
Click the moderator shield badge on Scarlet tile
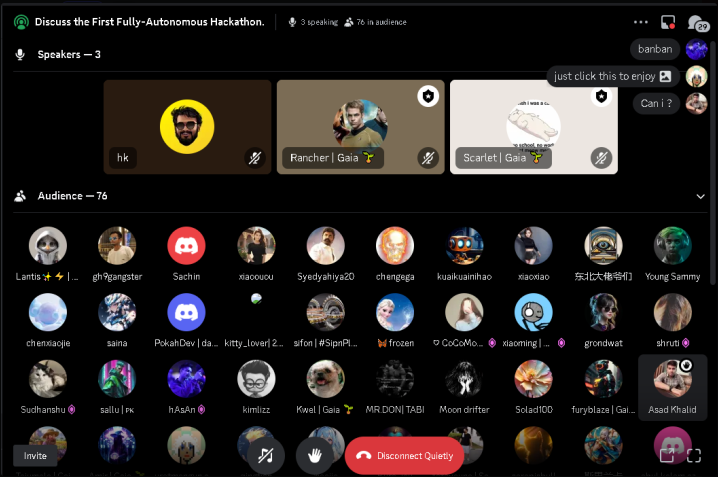click(601, 96)
